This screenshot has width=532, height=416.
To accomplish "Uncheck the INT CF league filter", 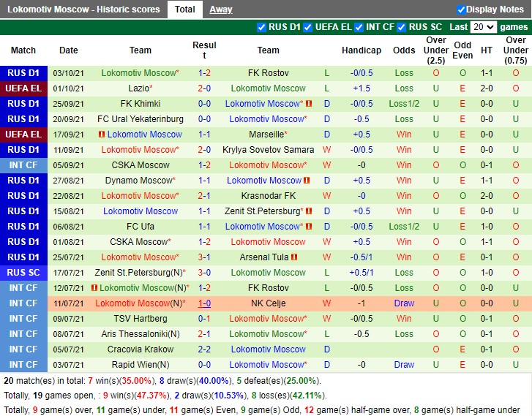I will [x=359, y=27].
